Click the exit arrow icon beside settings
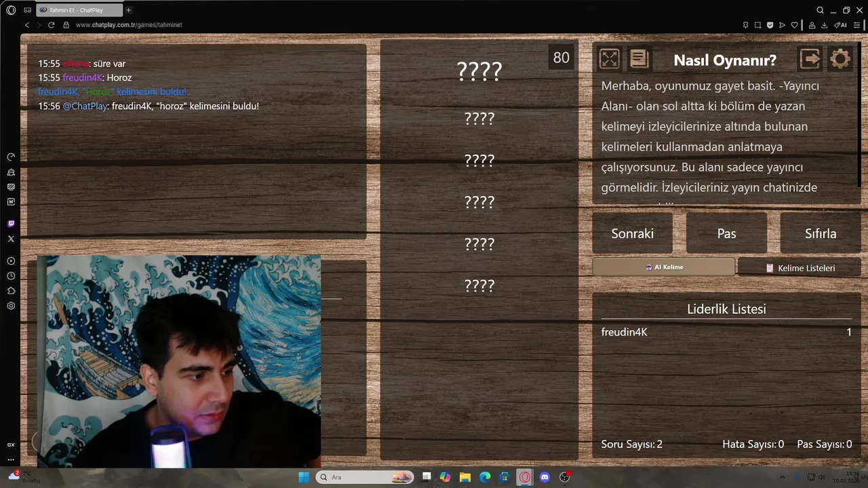Screen dimensions: 868x488 point(810,59)
